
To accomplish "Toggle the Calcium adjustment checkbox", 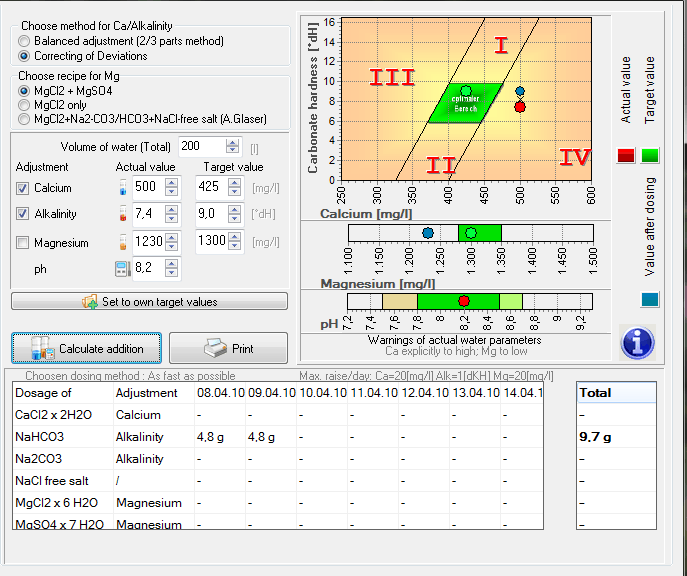I will 23,188.
